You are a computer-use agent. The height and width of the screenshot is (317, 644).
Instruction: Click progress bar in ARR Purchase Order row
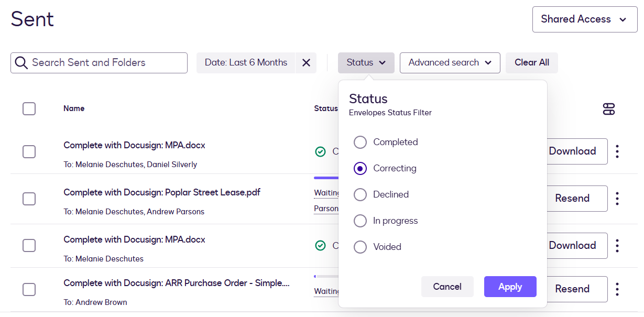[x=326, y=276]
